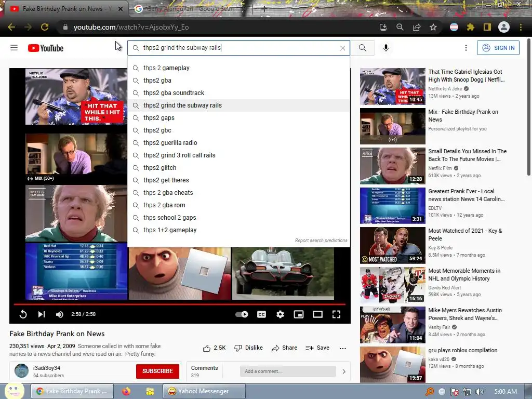The image size is (532, 399).
Task: Reload the page with refresh icon
Action: pyautogui.click(x=45, y=27)
